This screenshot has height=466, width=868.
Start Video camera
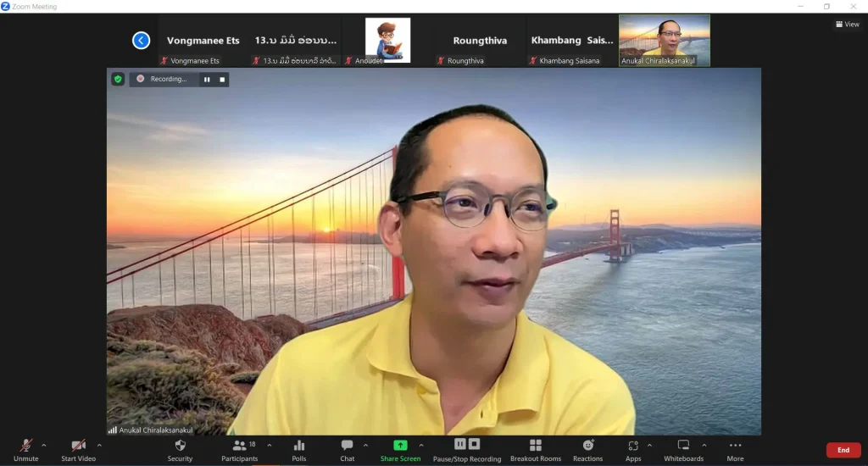[x=78, y=450]
